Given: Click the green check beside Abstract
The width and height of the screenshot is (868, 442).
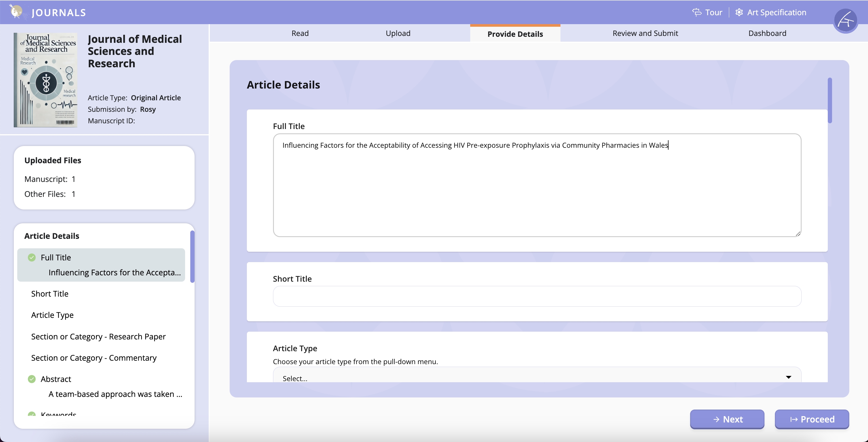Looking at the screenshot, I should coord(32,379).
